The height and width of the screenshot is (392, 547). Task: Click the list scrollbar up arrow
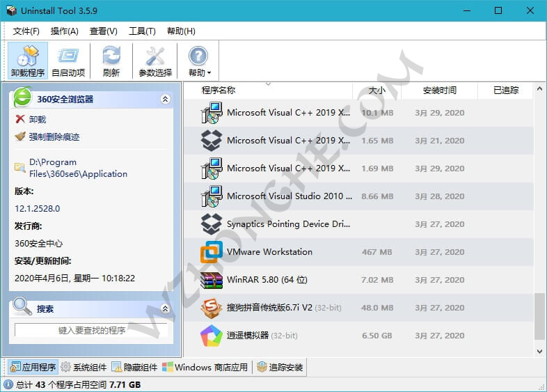click(539, 89)
